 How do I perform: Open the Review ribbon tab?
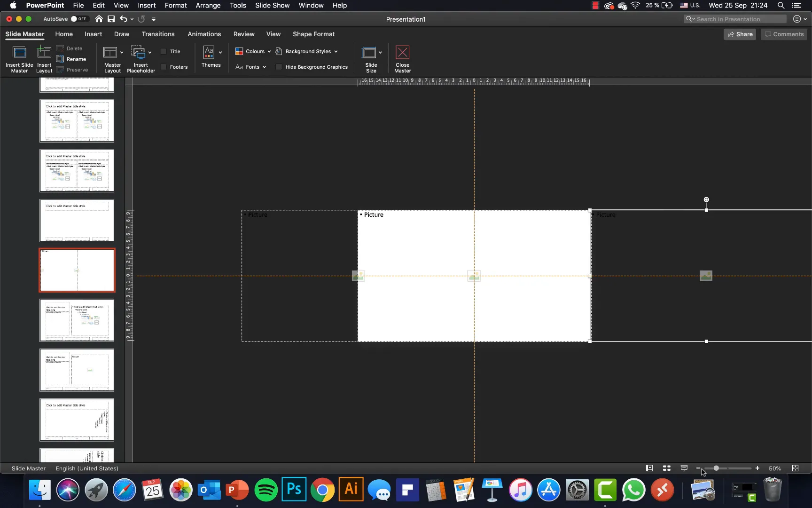click(244, 34)
